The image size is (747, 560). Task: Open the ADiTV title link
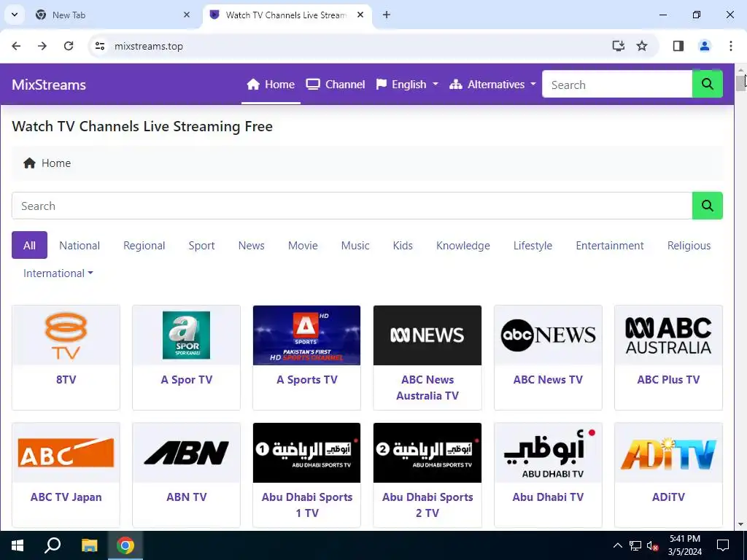click(668, 497)
